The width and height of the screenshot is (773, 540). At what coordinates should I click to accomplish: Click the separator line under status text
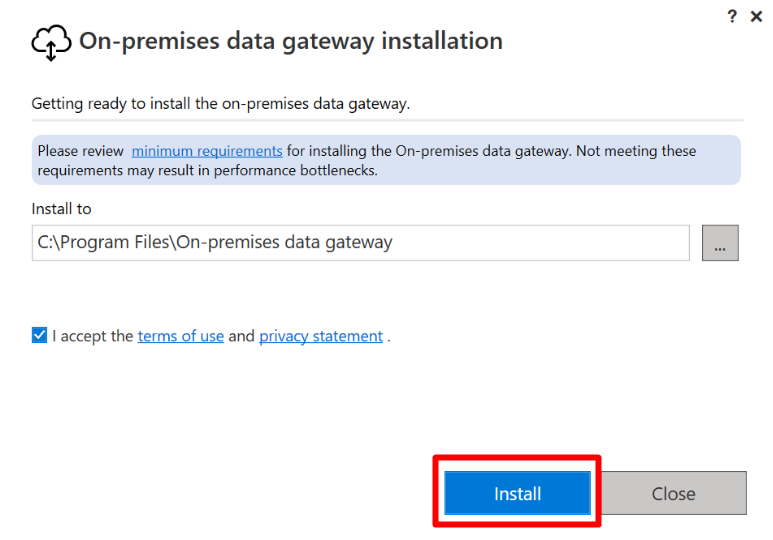387,120
